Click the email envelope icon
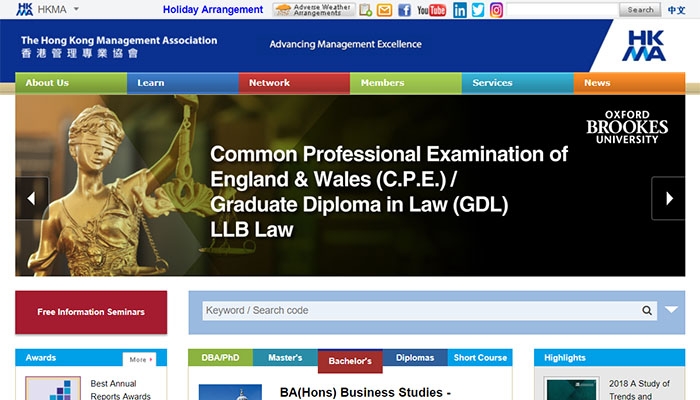The width and height of the screenshot is (700, 400). pos(384,10)
